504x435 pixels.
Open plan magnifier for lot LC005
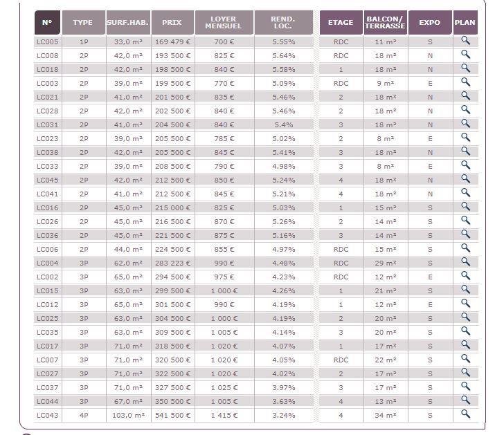(x=465, y=41)
